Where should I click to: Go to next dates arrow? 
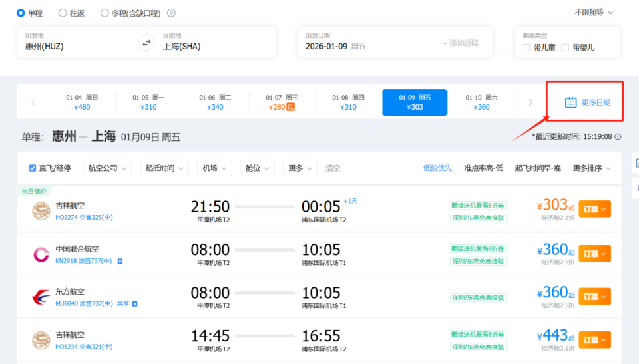[531, 102]
